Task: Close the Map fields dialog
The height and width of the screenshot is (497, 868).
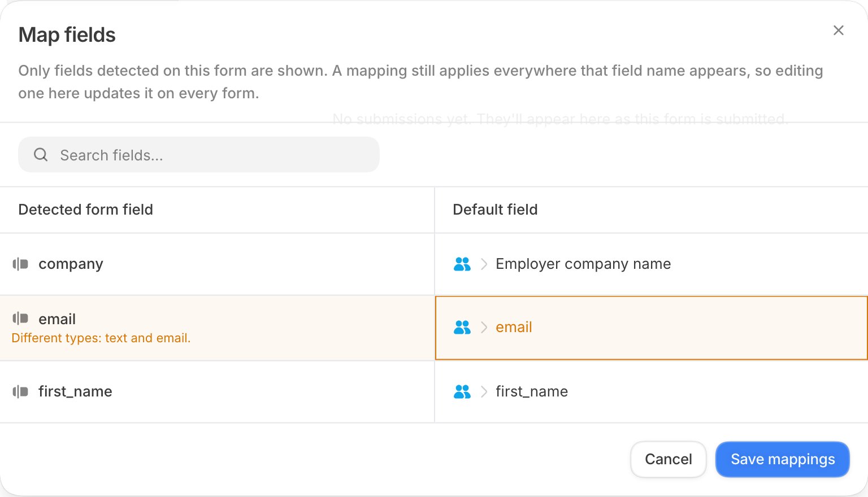Action: (839, 30)
